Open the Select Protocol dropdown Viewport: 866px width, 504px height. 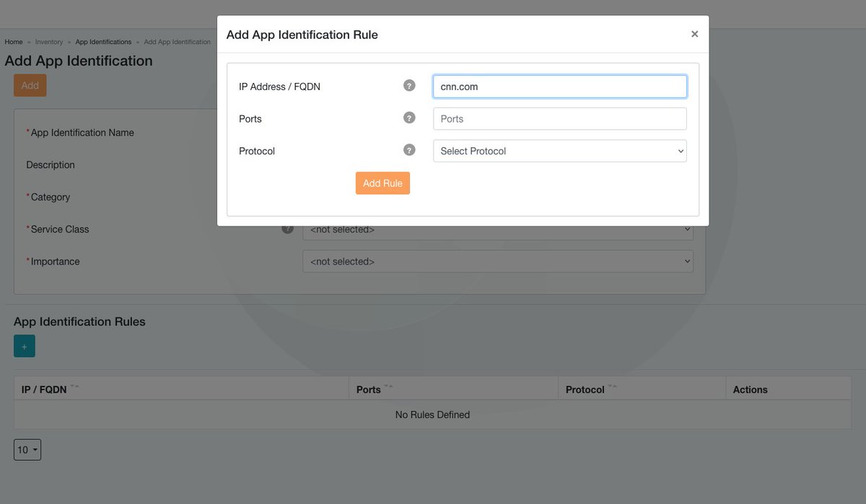click(x=560, y=151)
